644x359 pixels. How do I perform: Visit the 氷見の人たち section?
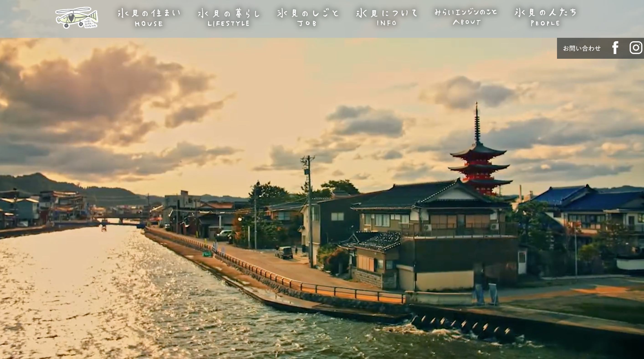(x=545, y=13)
